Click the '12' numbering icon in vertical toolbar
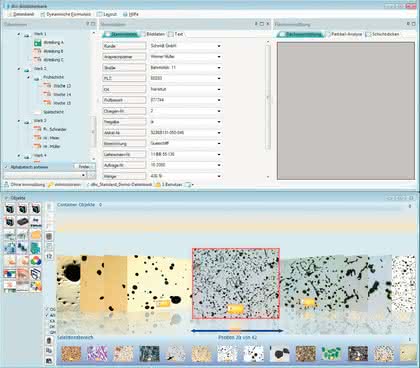Image resolution: width=420 pixels, height=368 pixels. pyautogui.click(x=49, y=256)
